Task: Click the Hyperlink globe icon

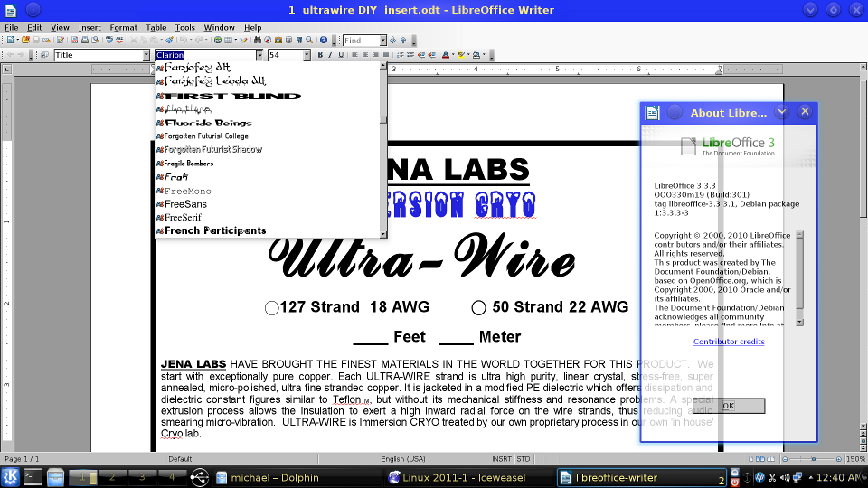Action: pyautogui.click(x=218, y=40)
